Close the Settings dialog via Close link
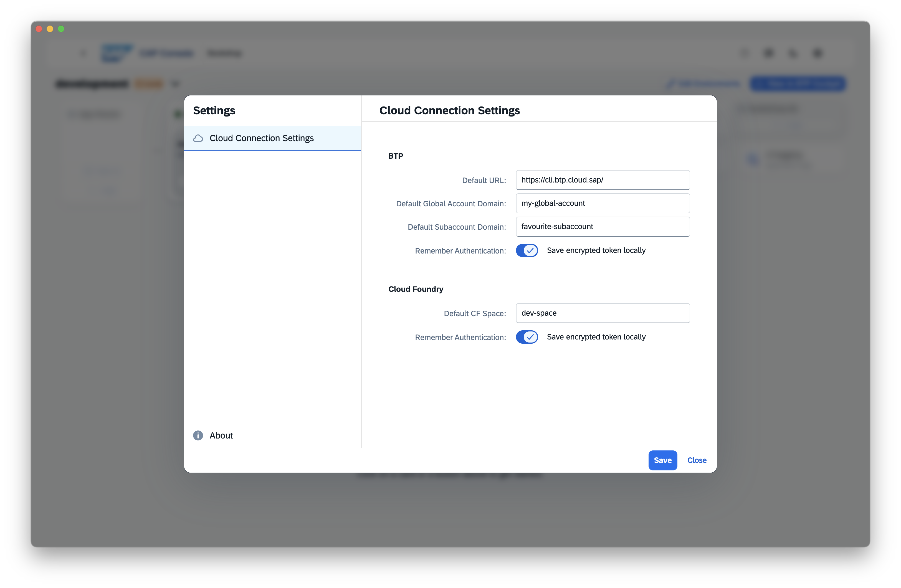Image resolution: width=901 pixels, height=588 pixels. tap(697, 460)
